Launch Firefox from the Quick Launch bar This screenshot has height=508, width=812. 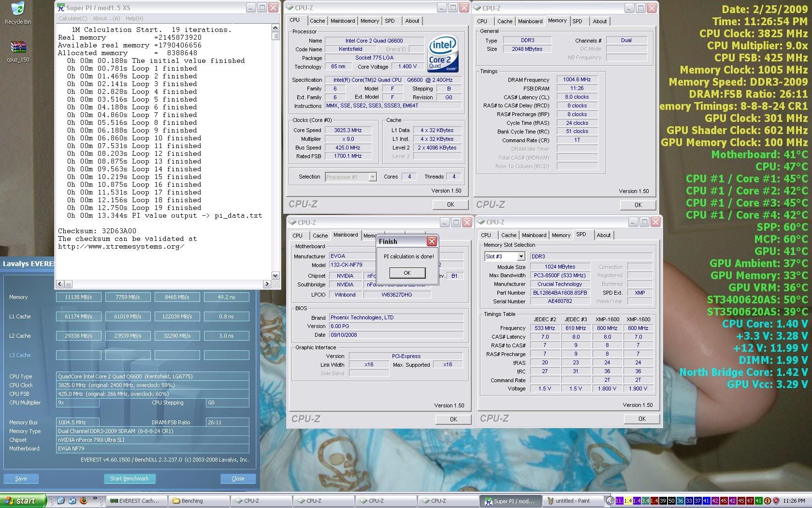(x=83, y=501)
